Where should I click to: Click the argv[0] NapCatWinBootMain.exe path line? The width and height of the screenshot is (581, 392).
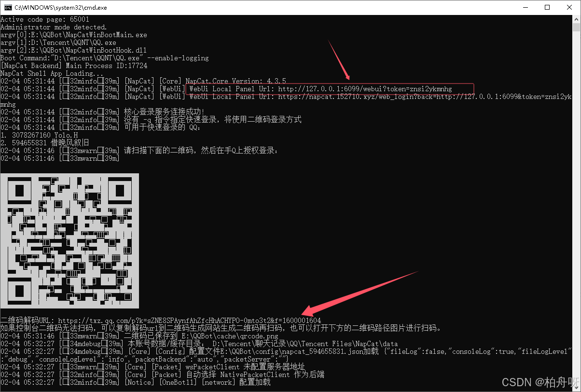tap(74, 35)
